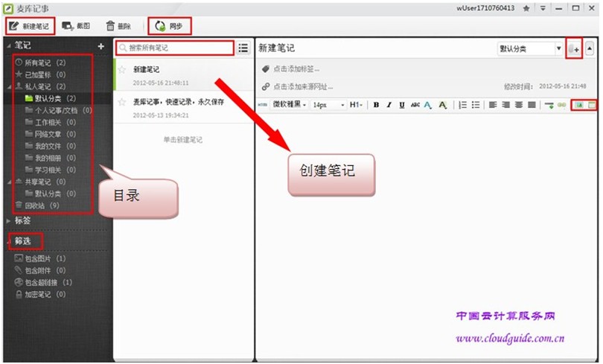Viewport: 603px width, 364px height.
Task: Insert a horizontal line
Action: pyautogui.click(x=549, y=105)
